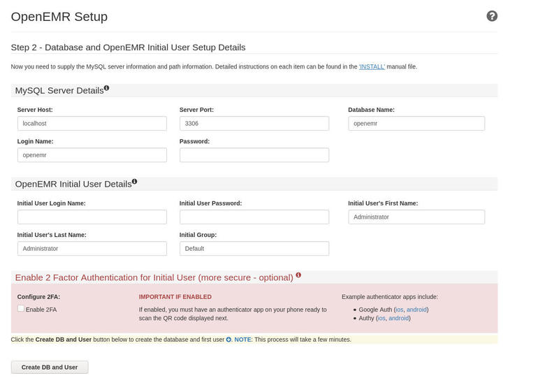Open the help question mark icon

(x=492, y=16)
